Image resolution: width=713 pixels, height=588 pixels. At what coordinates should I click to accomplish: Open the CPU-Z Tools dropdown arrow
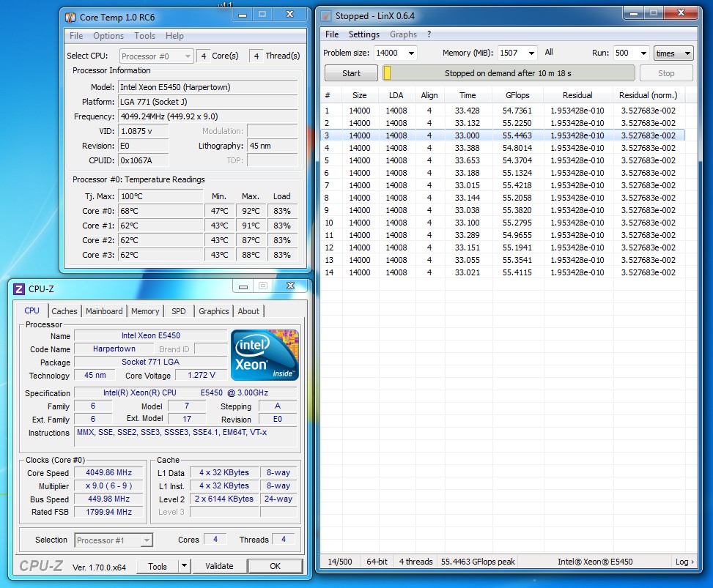[184, 566]
